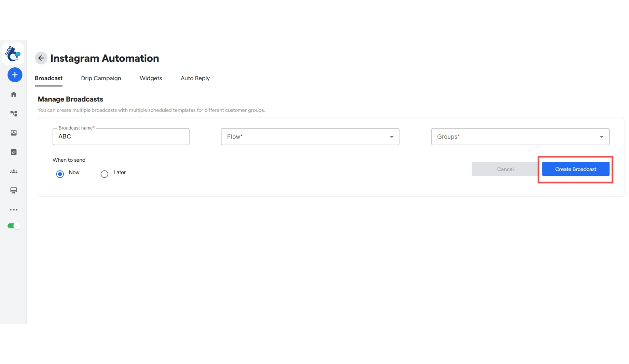Open the Groups dropdown

[520, 136]
